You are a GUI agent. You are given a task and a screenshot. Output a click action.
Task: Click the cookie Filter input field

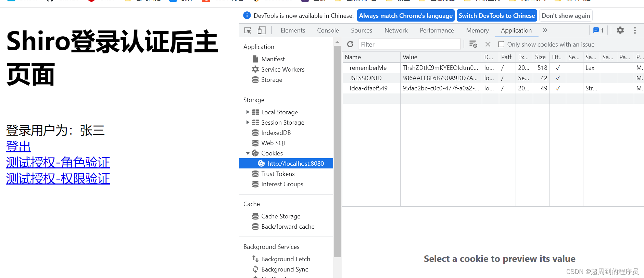(409, 44)
